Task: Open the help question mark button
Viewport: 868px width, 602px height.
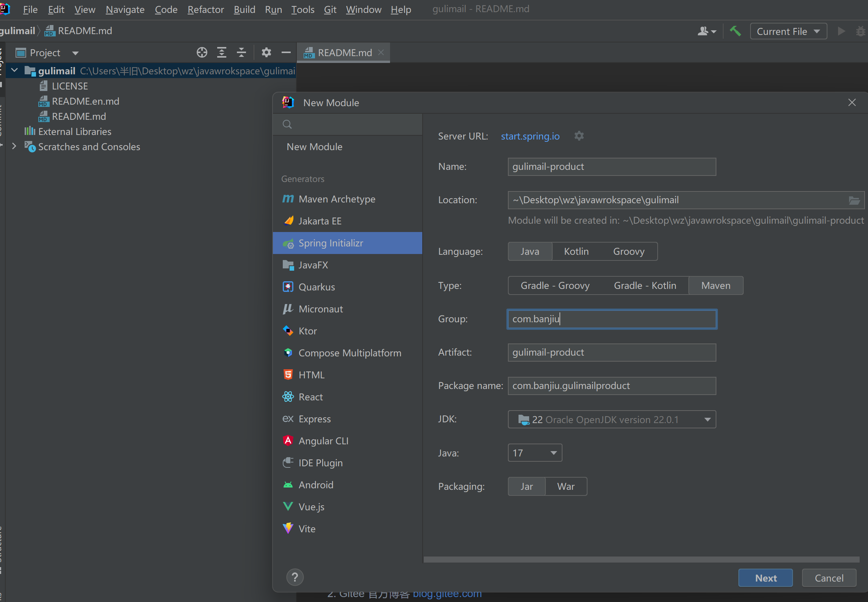Action: tap(295, 577)
